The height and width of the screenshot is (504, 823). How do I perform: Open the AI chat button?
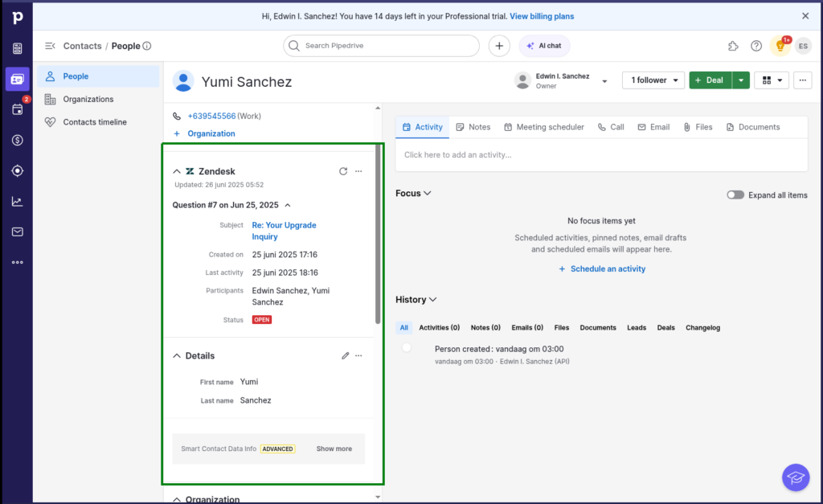[x=544, y=46]
